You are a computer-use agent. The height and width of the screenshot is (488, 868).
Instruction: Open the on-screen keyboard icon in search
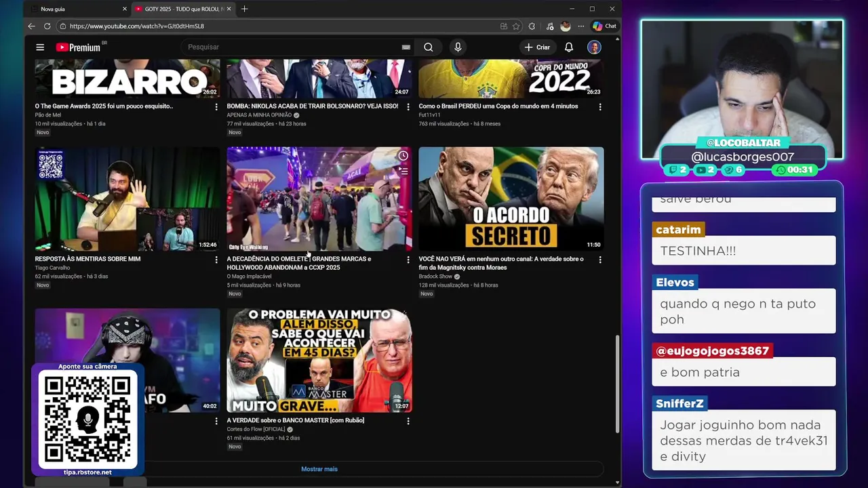click(406, 47)
